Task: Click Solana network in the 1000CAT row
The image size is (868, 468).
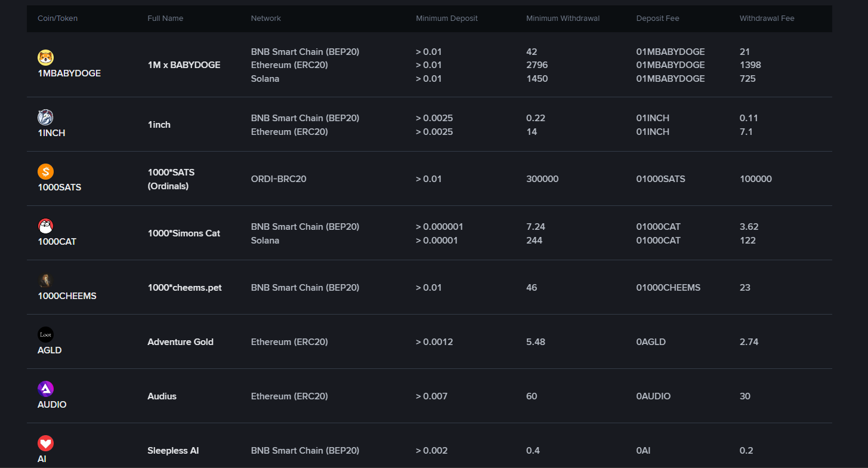Action: 265,241
